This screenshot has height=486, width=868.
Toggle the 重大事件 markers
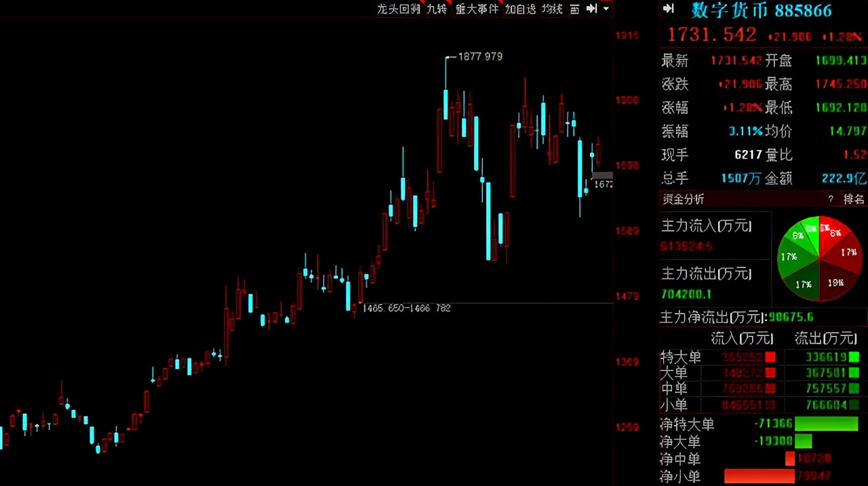click(477, 9)
